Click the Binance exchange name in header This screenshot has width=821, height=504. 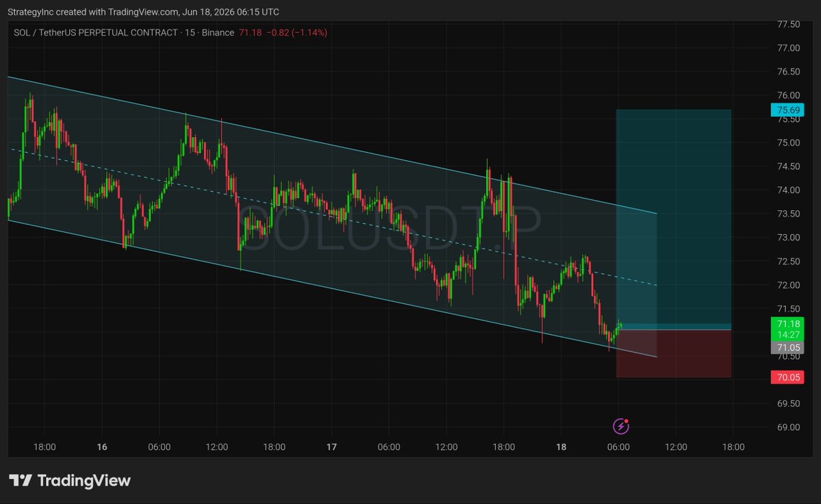[218, 32]
